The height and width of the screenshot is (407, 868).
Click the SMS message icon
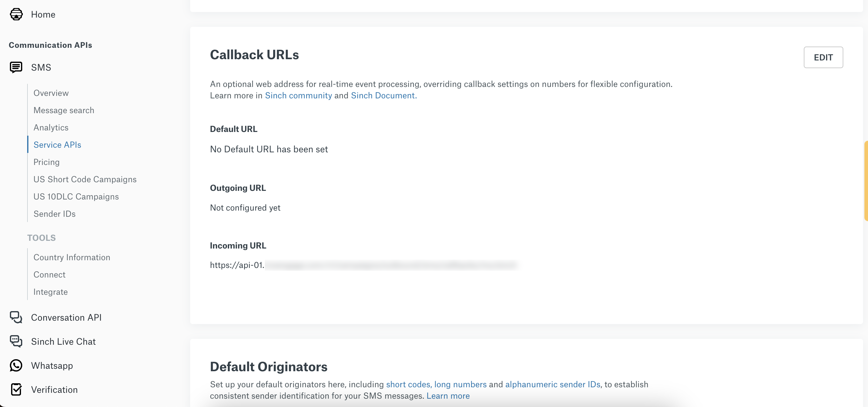pyautogui.click(x=16, y=67)
